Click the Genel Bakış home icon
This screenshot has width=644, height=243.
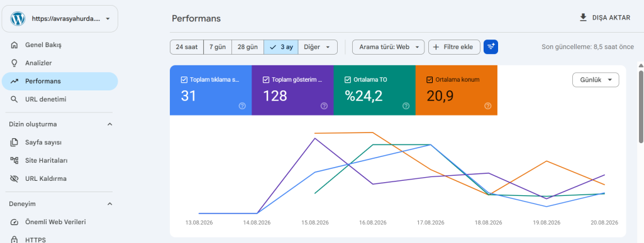[14, 45]
